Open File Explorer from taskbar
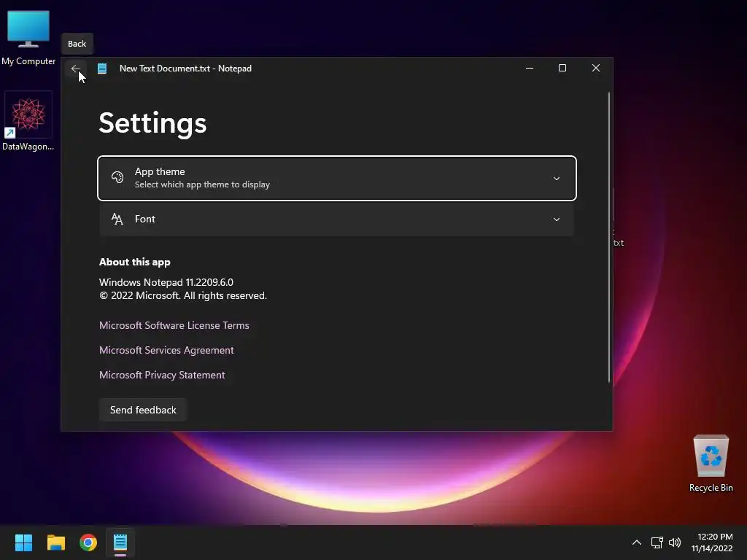The image size is (747, 560). point(55,542)
